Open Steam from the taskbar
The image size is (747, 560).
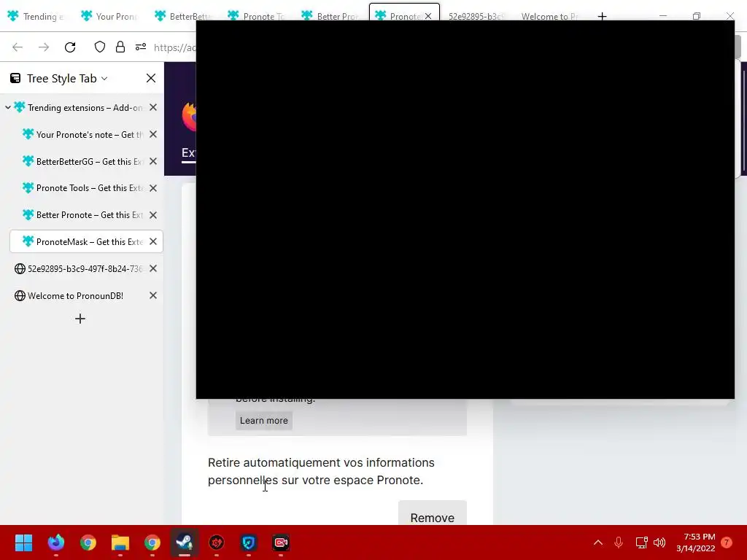pos(185,542)
